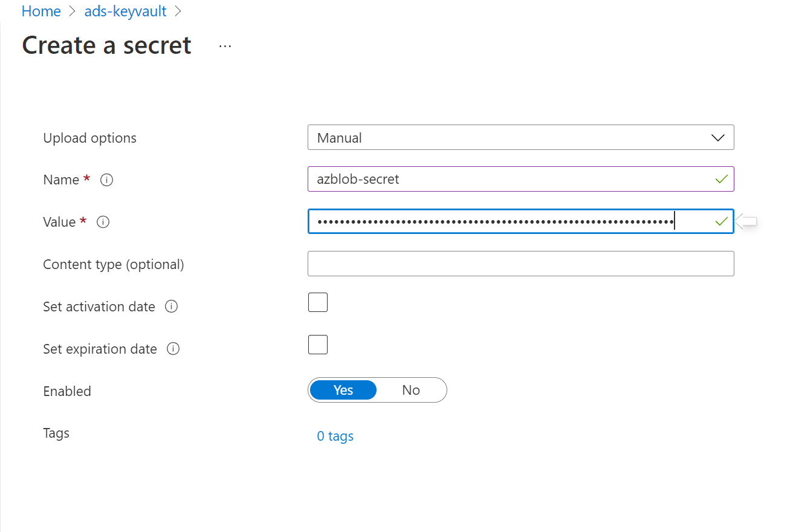The image size is (796, 532).
Task: Switch the Enabled toggle to No
Action: [x=411, y=390]
